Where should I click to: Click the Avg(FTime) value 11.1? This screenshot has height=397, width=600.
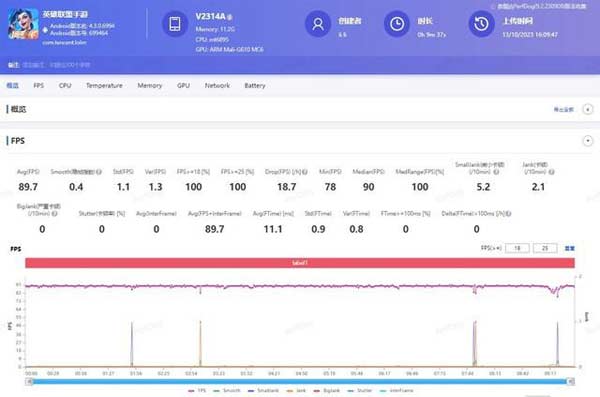[x=273, y=229]
